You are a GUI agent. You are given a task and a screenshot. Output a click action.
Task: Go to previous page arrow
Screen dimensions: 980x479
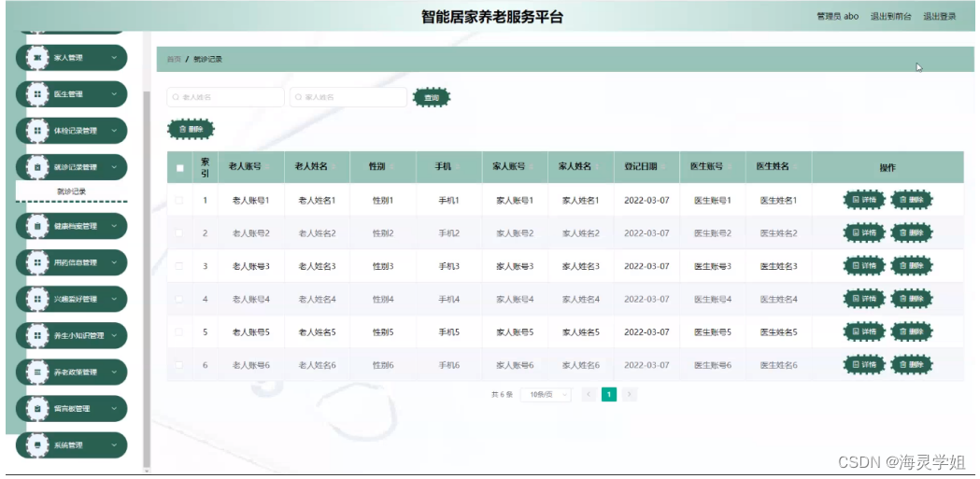point(589,394)
